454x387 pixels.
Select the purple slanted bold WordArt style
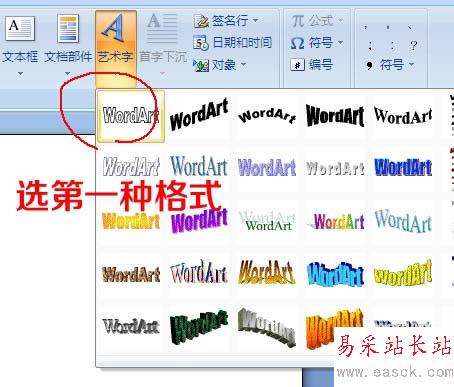(x=199, y=220)
